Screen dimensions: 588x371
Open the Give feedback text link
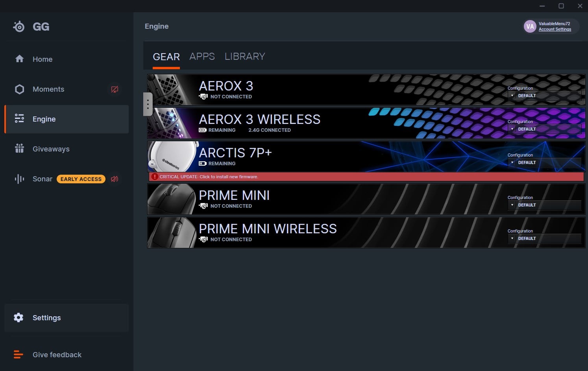click(57, 355)
